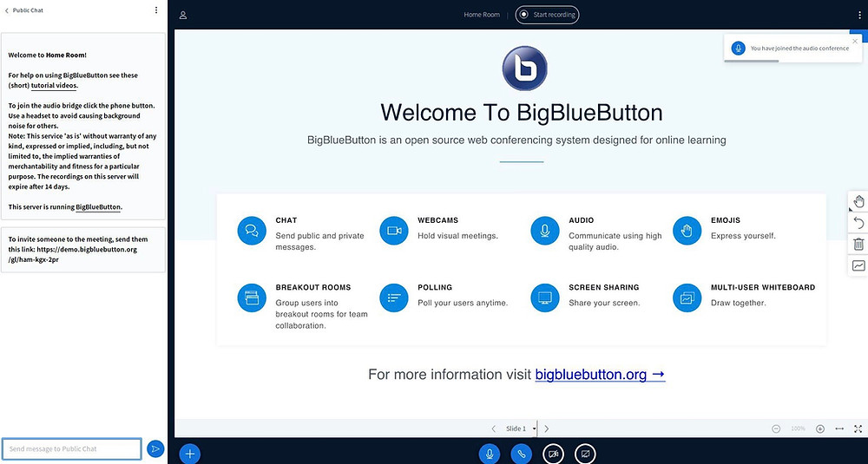Go to the previous slide
The width and height of the screenshot is (868, 464).
(x=493, y=428)
